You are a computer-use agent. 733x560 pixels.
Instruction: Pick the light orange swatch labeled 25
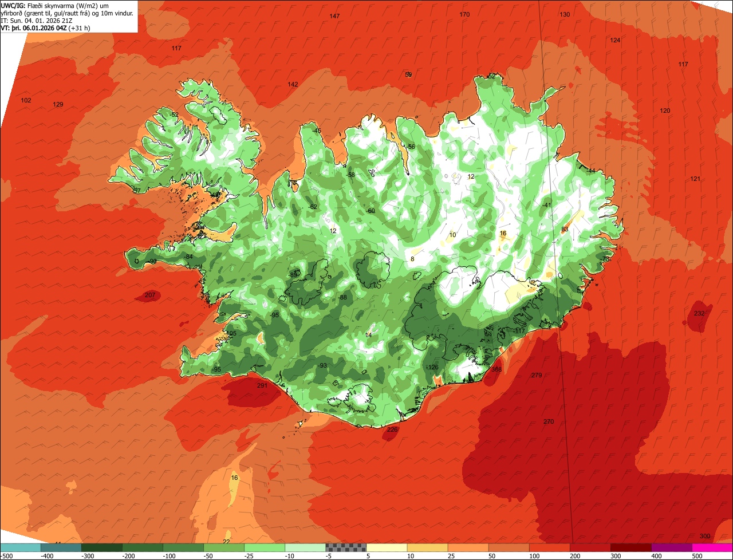click(468, 547)
